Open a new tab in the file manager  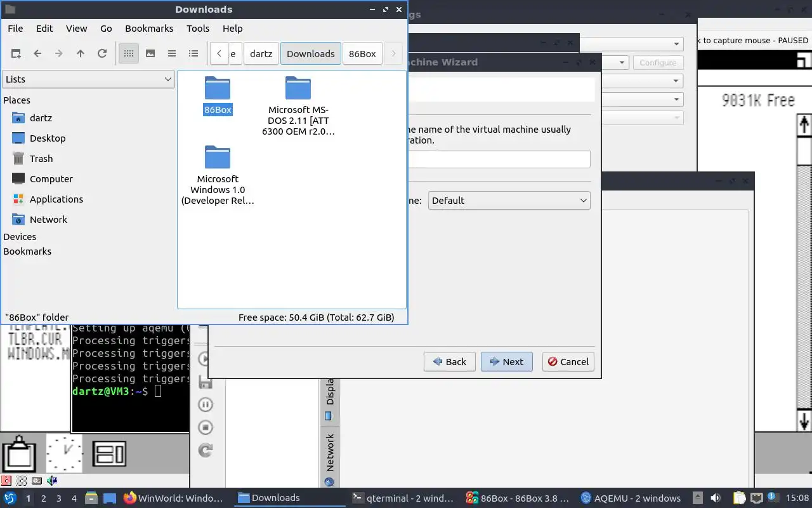16,54
